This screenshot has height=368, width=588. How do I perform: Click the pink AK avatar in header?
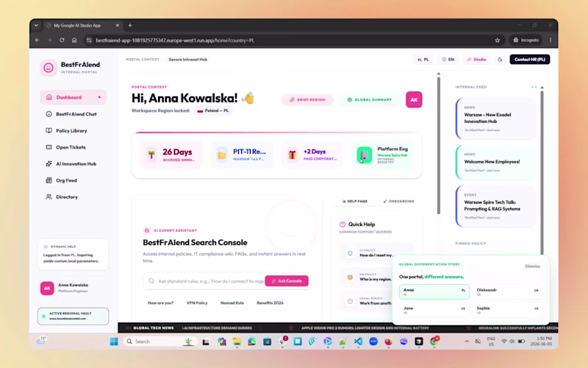pyautogui.click(x=414, y=99)
